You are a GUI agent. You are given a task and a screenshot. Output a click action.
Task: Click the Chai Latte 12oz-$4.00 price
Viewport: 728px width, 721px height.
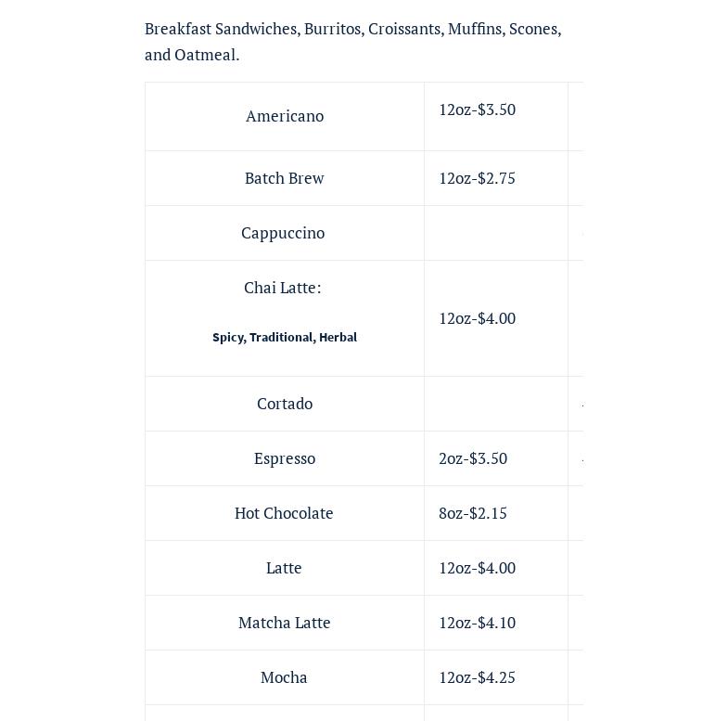[x=477, y=318]
